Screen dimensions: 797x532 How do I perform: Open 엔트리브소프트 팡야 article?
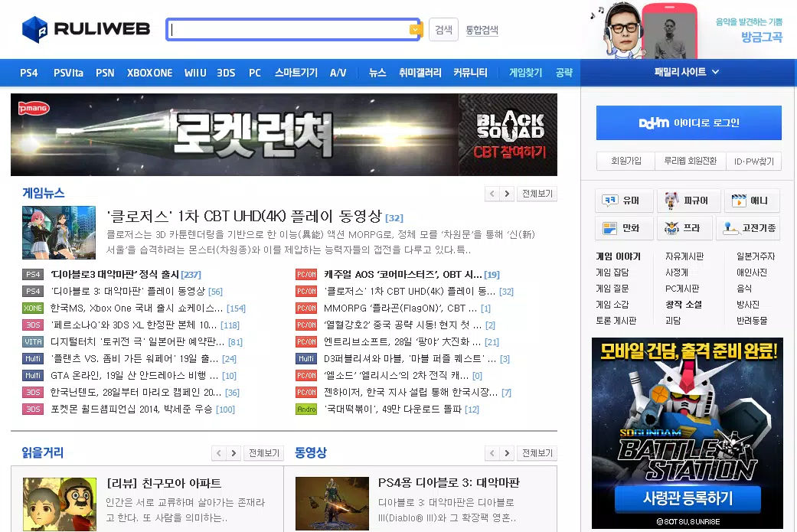[x=402, y=342]
